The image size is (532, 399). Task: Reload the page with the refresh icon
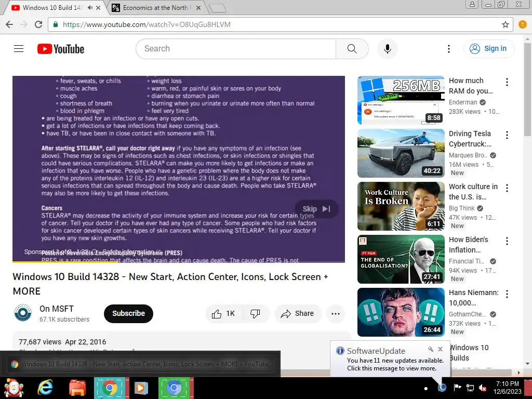click(x=38, y=24)
